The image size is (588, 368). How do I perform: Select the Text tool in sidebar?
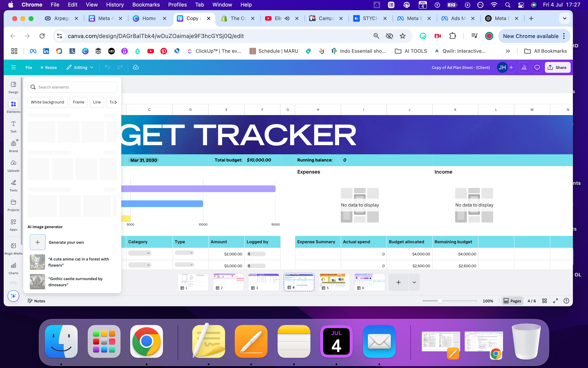coord(13,127)
